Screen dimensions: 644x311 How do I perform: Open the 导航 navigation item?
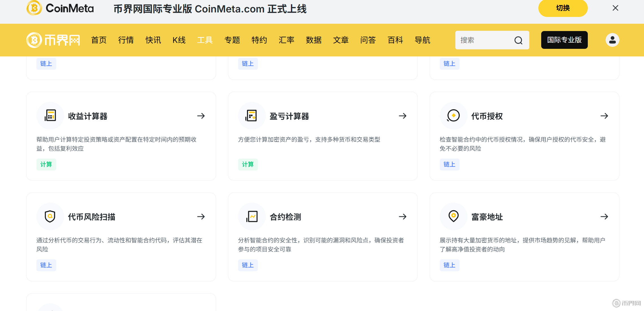tap(423, 40)
